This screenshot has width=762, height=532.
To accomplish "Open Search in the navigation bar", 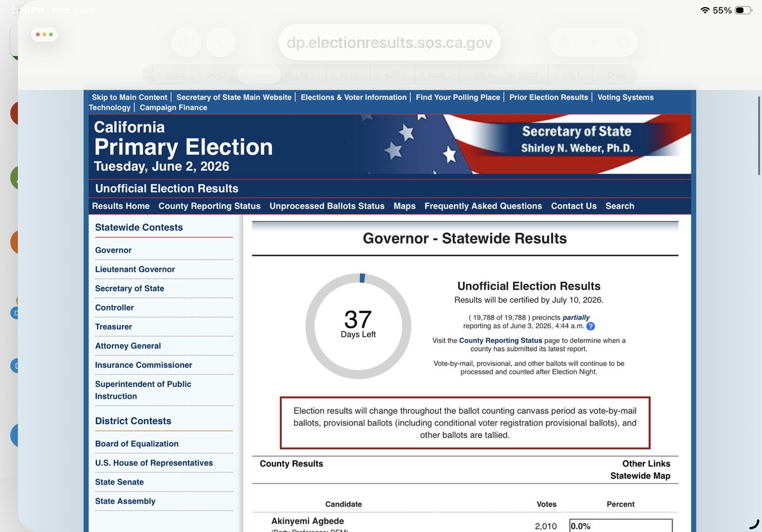I will click(x=620, y=206).
